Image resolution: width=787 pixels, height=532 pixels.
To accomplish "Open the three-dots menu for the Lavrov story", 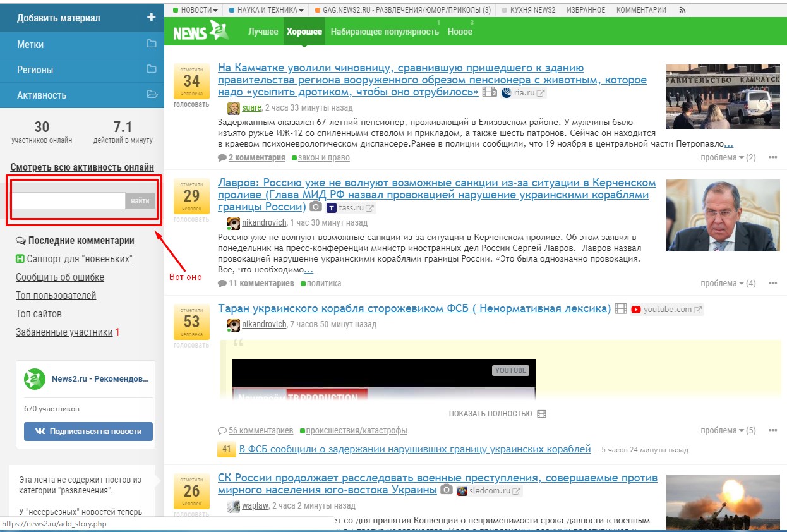I will tap(772, 283).
